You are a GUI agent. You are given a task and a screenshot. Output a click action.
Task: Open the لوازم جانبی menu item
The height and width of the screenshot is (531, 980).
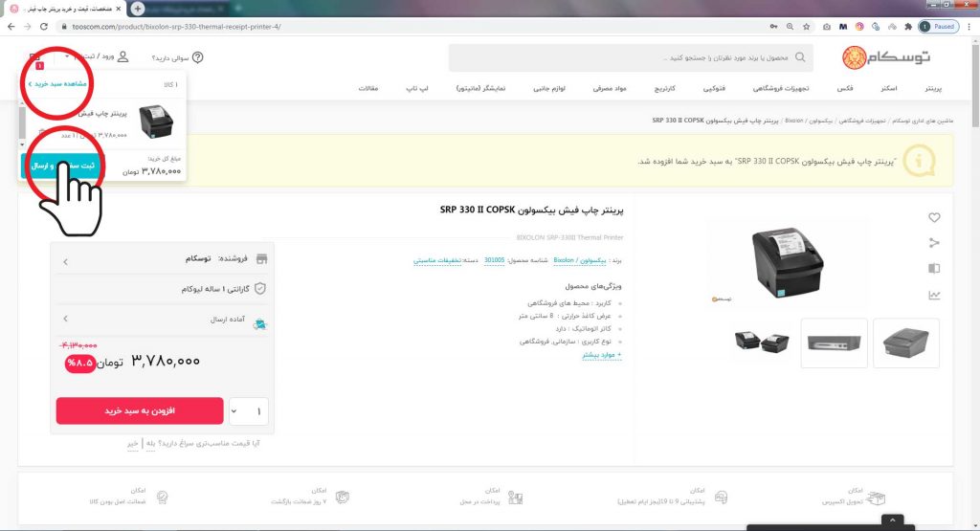[549, 89]
